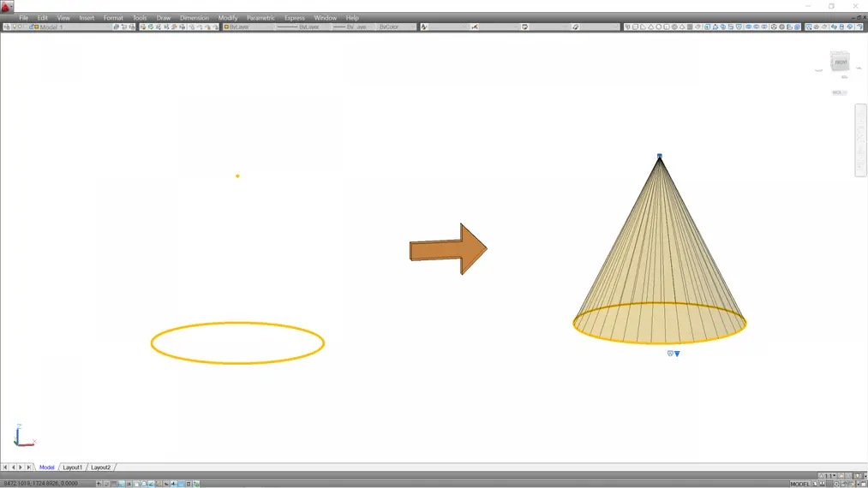Click the AutoCAD application logo

pyautogui.click(x=7, y=7)
